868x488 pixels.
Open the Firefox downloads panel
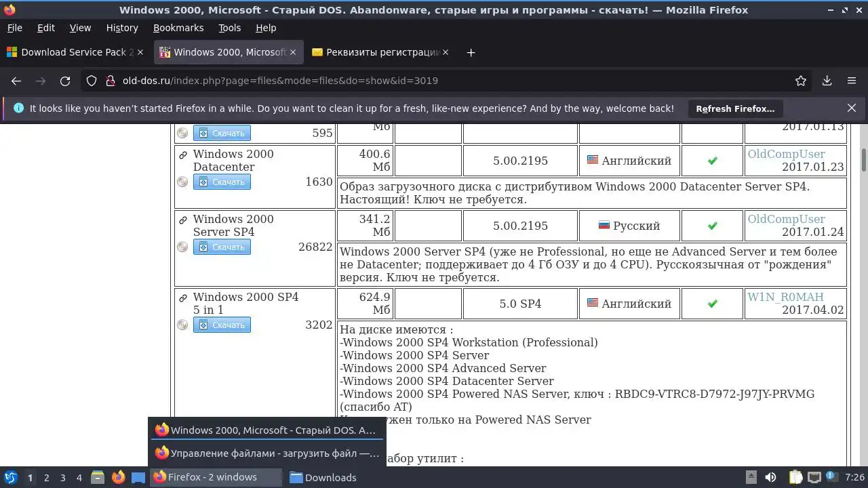[x=827, y=81]
